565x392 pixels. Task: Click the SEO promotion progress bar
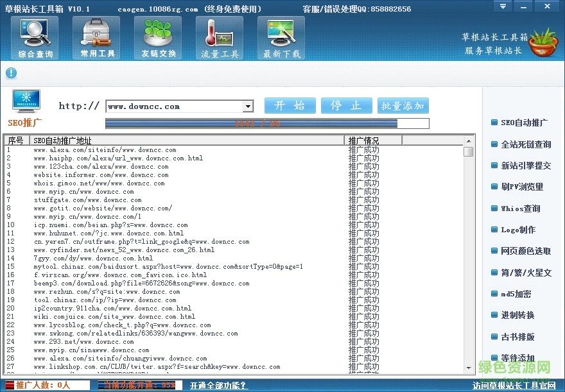(x=266, y=123)
